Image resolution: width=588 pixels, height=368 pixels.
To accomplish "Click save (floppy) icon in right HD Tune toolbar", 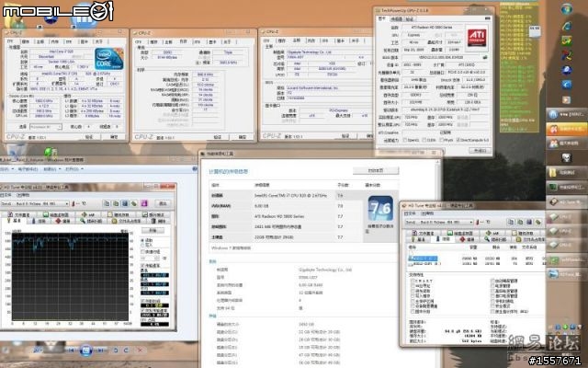I will tap(529, 222).
